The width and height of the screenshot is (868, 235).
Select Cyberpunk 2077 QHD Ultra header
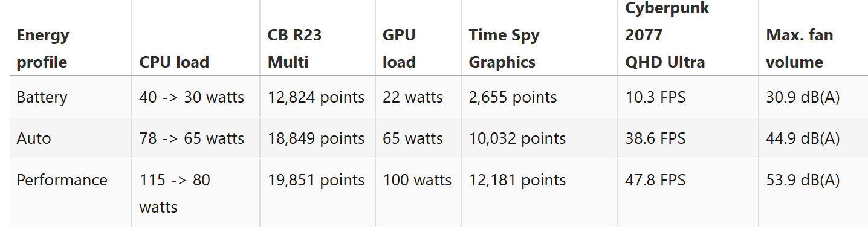667,36
